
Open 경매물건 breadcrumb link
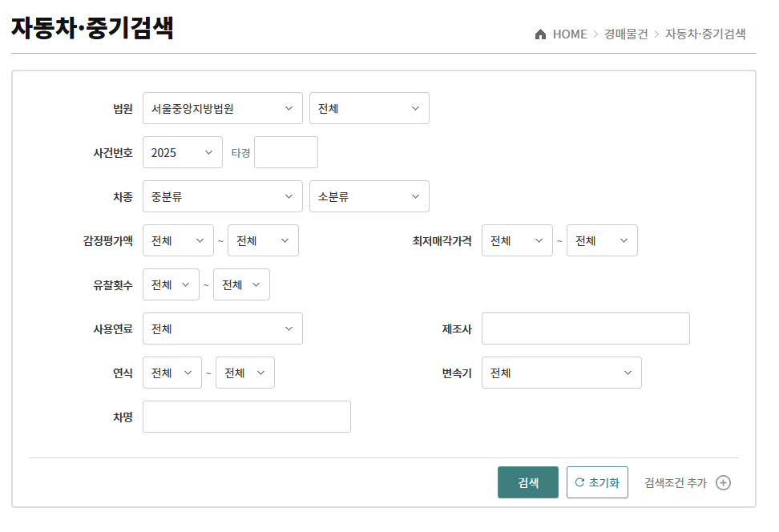point(626,34)
